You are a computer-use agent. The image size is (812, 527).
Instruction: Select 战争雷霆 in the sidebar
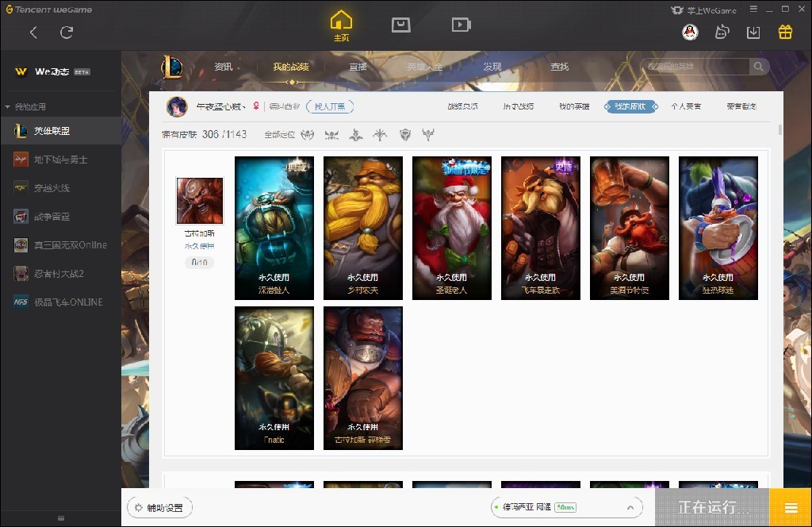pos(60,216)
